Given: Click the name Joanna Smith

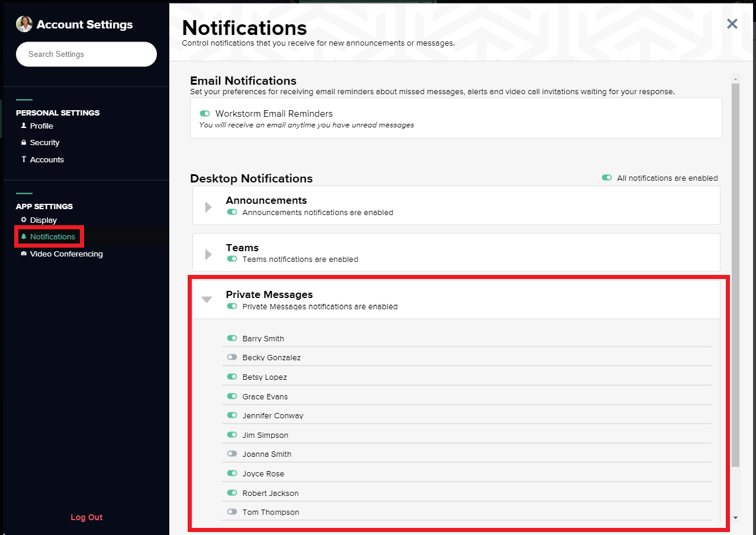Looking at the screenshot, I should pyautogui.click(x=267, y=454).
